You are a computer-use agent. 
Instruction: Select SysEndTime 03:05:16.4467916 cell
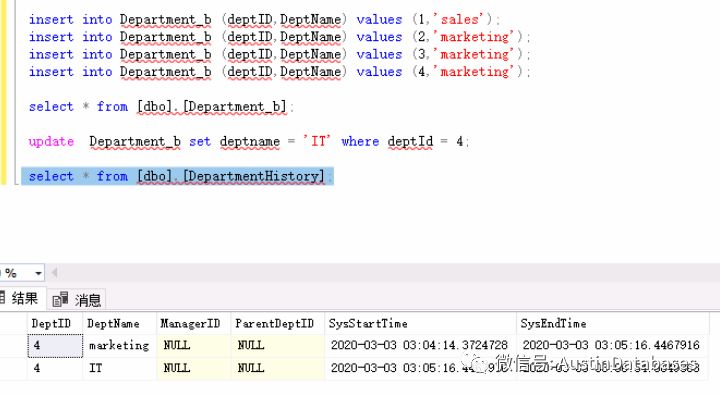pyautogui.click(x=613, y=345)
